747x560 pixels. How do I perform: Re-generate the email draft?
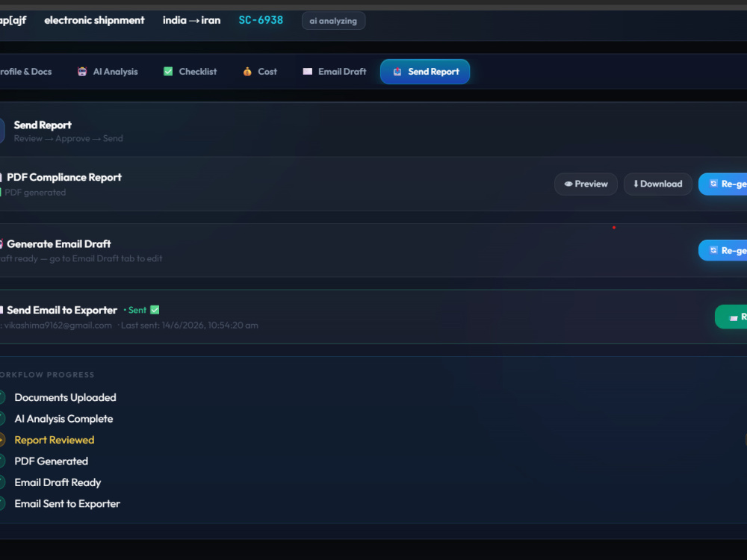coord(722,250)
